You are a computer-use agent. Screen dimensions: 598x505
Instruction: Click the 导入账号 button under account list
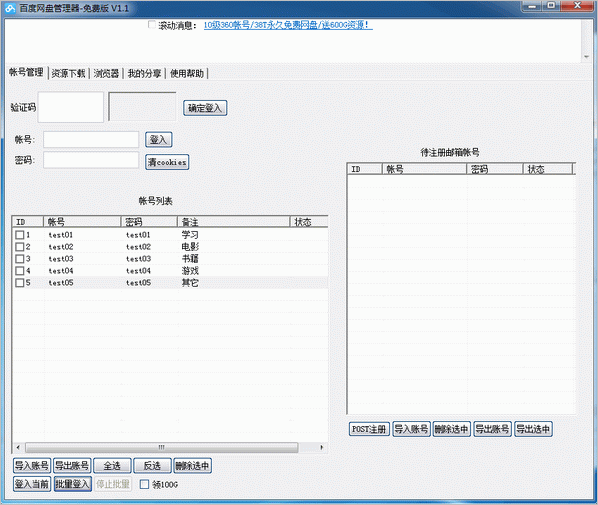tap(32, 466)
